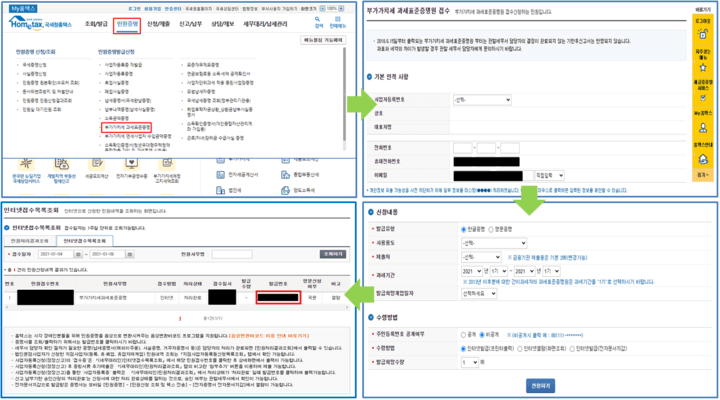Select the 공개 radio for resident number
This screenshot has height=400, width=720.
point(463,335)
